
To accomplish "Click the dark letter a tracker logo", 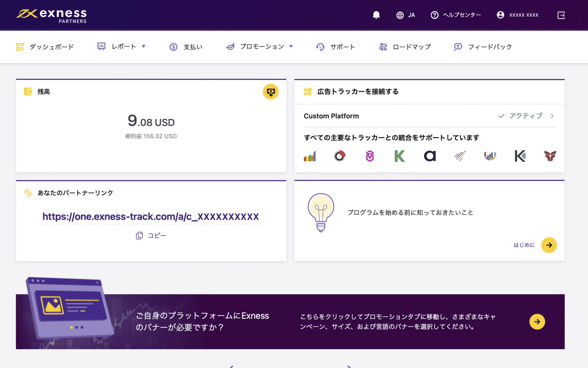I will pos(430,156).
